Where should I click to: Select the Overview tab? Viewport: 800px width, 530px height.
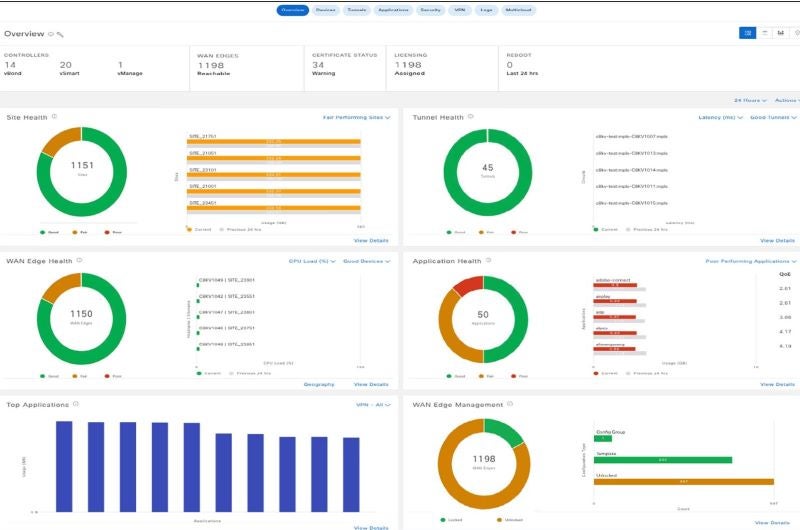(293, 10)
